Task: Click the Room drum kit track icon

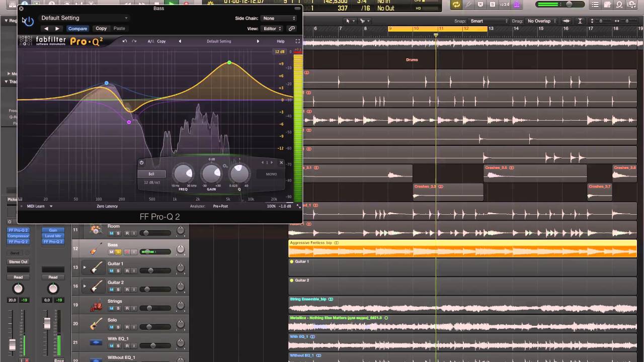Action: point(96,230)
